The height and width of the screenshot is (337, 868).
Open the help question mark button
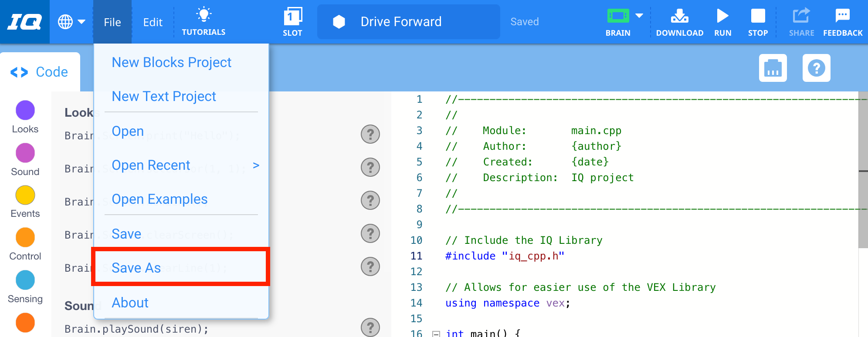816,68
